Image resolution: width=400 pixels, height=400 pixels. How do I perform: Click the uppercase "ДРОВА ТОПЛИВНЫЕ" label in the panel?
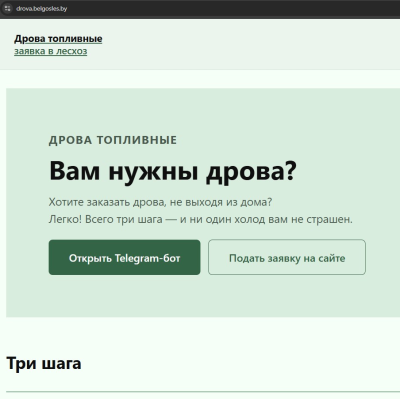tap(113, 140)
